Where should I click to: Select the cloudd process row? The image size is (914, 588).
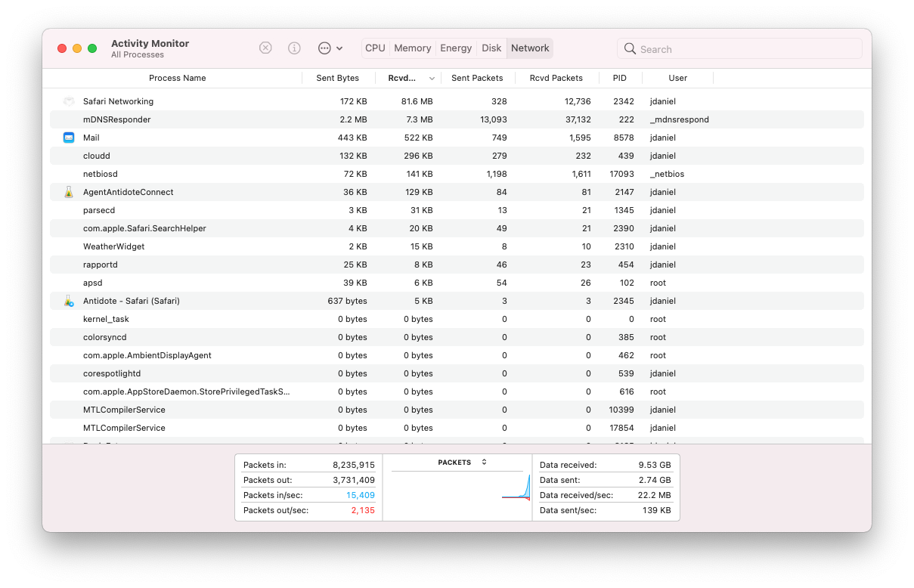click(x=457, y=156)
